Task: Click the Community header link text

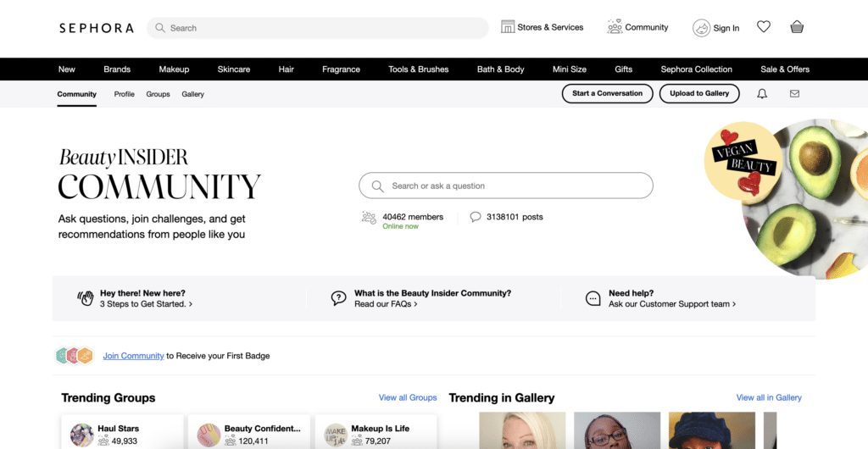Action: point(647,27)
